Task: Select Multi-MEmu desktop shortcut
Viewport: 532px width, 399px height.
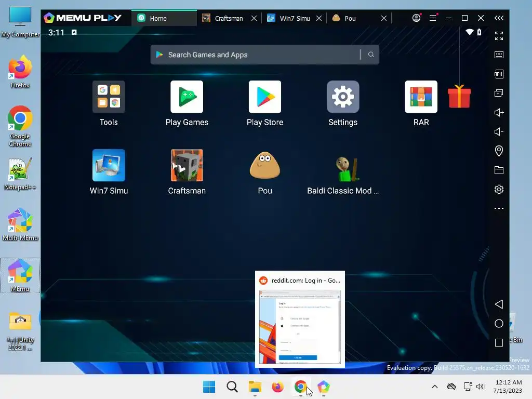Action: (20, 224)
